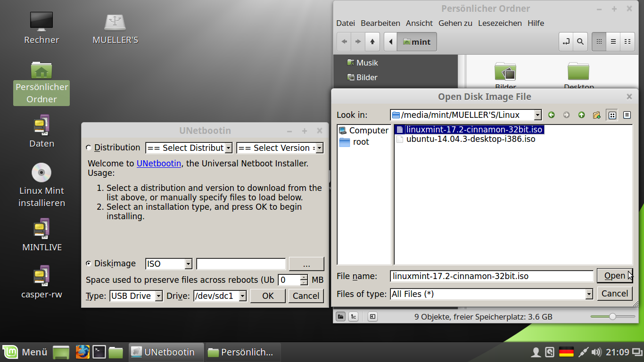Click the up arrow in file manager toolbar
644x362 pixels.
[372, 42]
